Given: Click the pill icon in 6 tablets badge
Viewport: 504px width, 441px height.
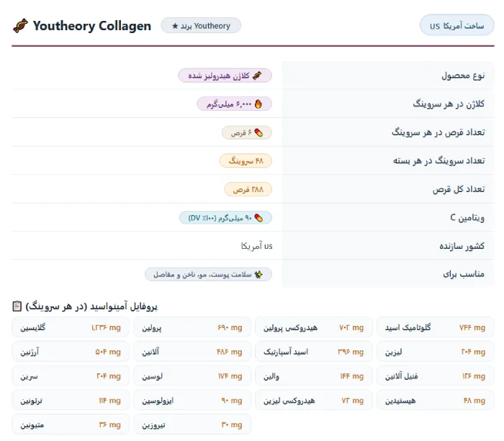Looking at the screenshot, I should click(x=258, y=132).
